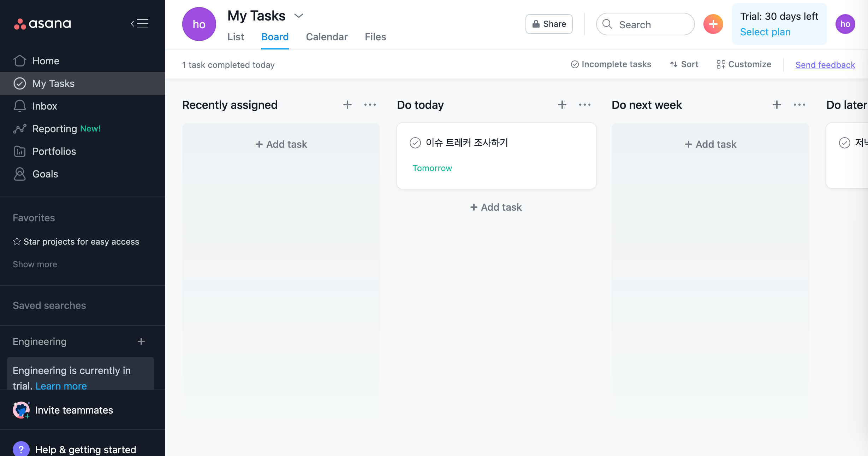Mark the Do later task complete
868x456 pixels.
845,143
